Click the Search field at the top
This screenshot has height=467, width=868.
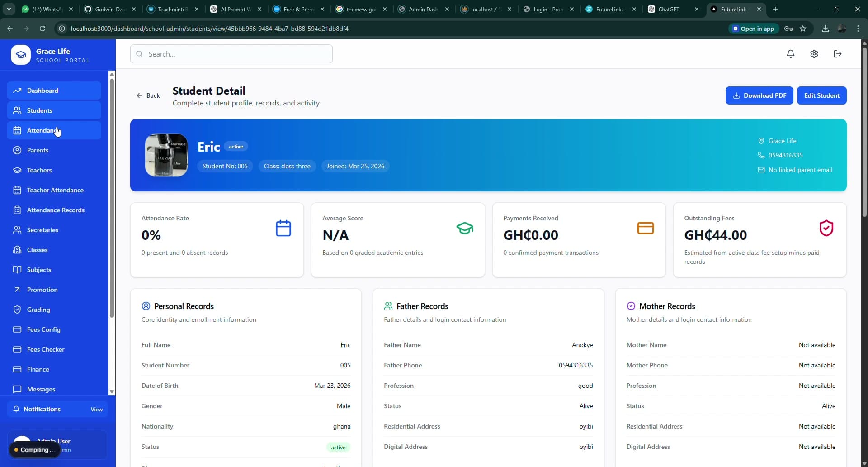click(231, 53)
